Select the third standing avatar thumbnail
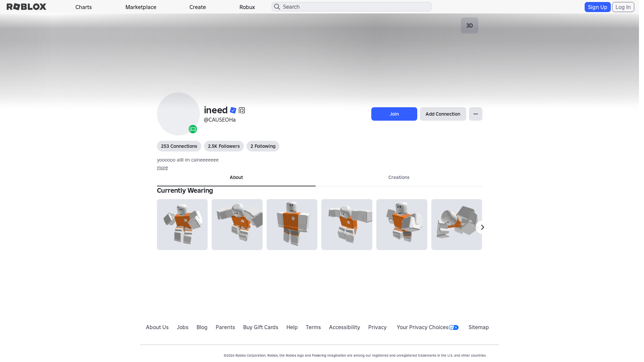644x362 pixels. 292,225
